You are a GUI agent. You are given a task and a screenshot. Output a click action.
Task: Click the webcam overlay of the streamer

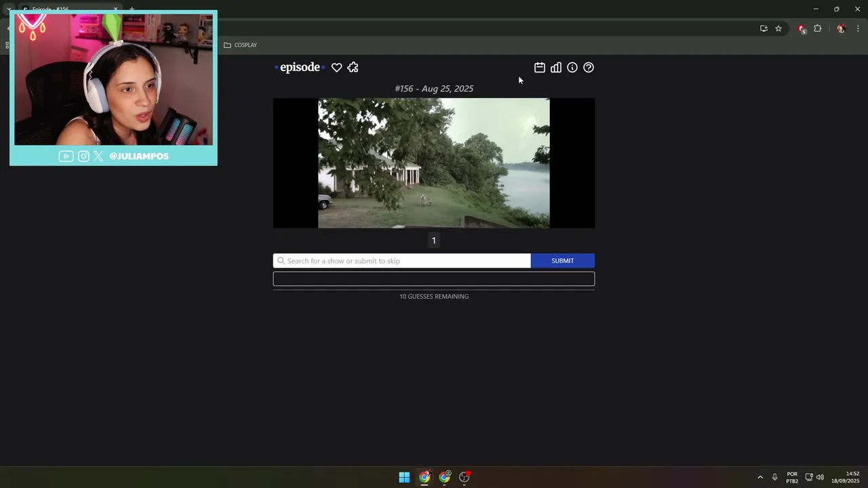click(113, 88)
